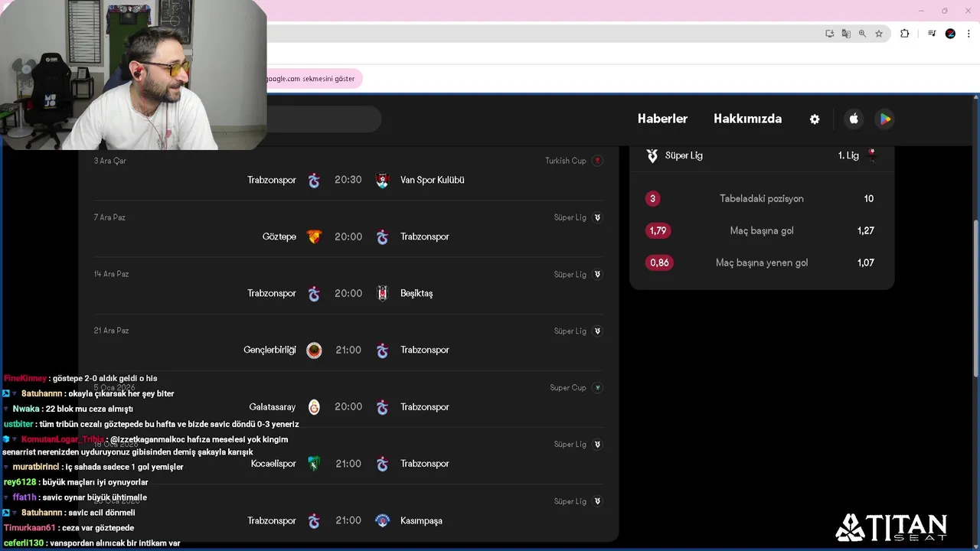The height and width of the screenshot is (551, 980).
Task: Bookmark this page with the star icon
Action: (879, 34)
